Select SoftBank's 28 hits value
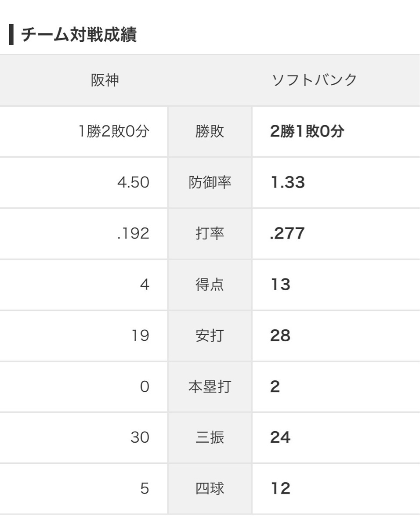This screenshot has width=420, height=527. pyautogui.click(x=280, y=336)
